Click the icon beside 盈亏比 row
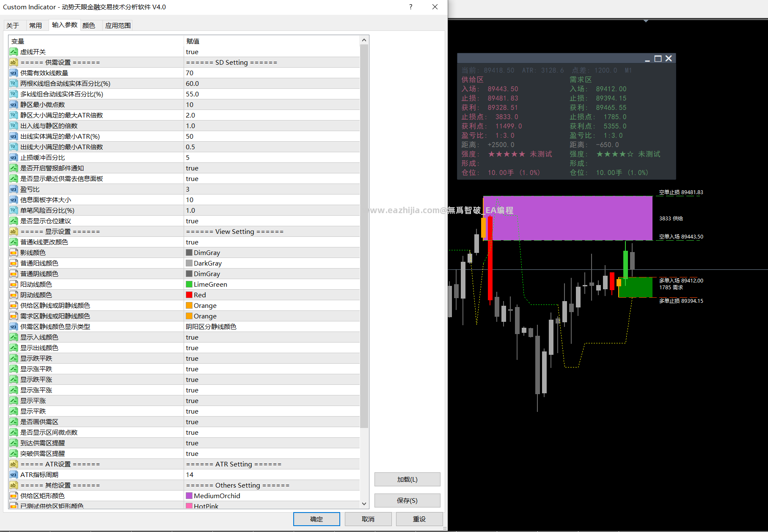This screenshot has height=532, width=768. (x=14, y=189)
